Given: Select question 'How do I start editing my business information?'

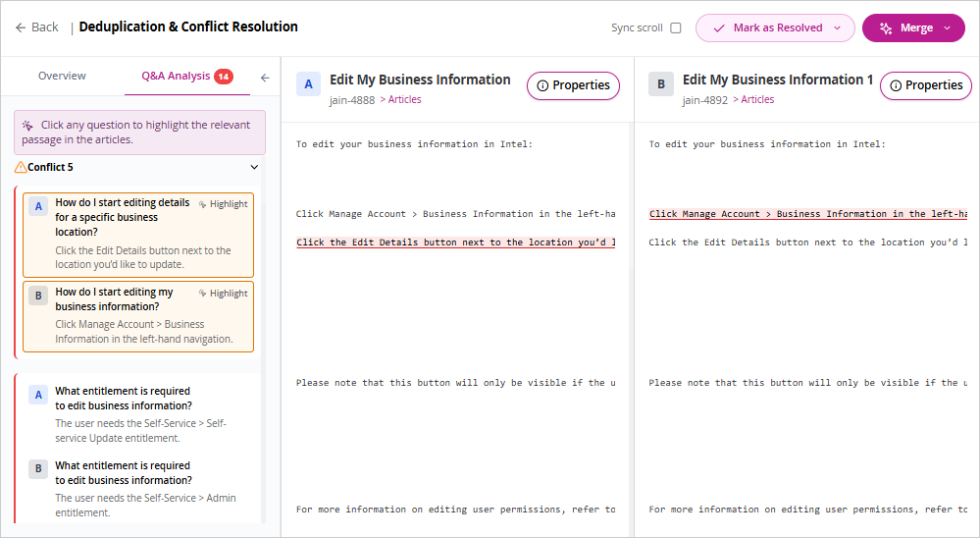Looking at the screenshot, I should (x=115, y=299).
